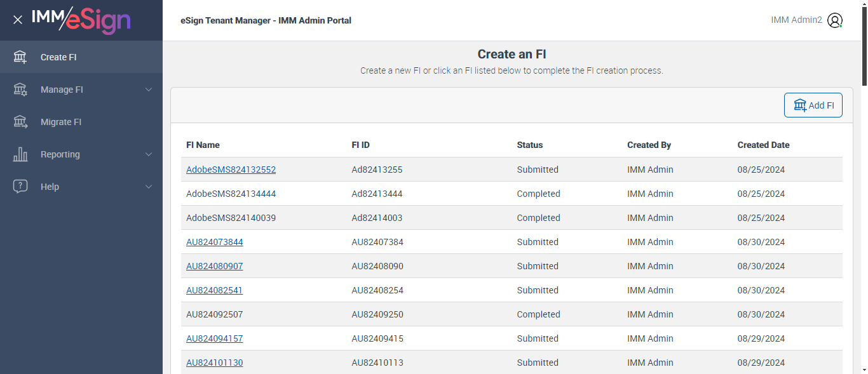868x374 pixels.
Task: Click the FI ID AU82409415 cell
Action: click(x=377, y=338)
